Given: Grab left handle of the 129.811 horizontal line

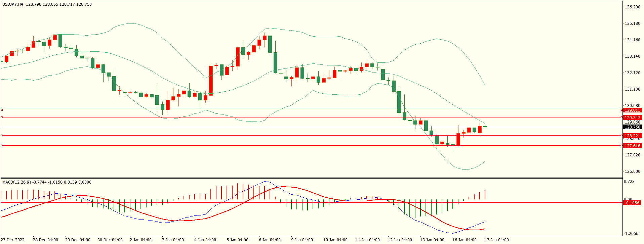Looking at the screenshot, I should pyautogui.click(x=2, y=110).
